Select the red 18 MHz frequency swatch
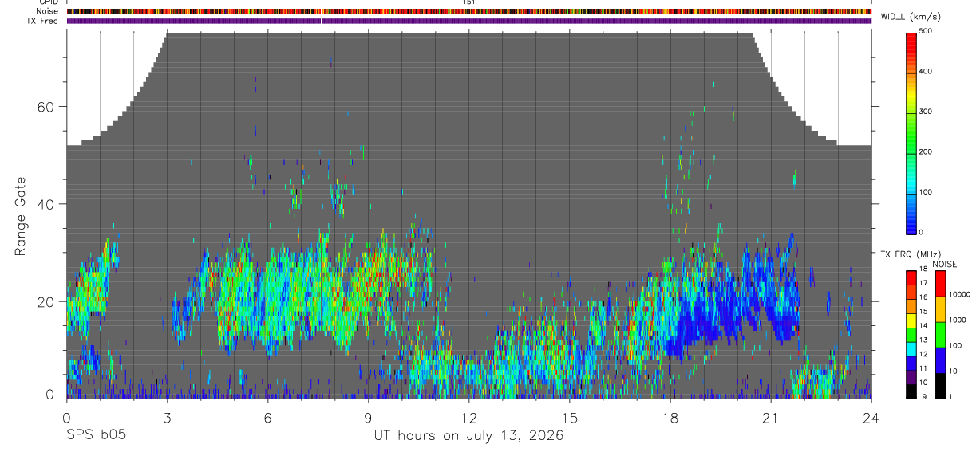The width and height of the screenshot is (980, 452). [911, 277]
